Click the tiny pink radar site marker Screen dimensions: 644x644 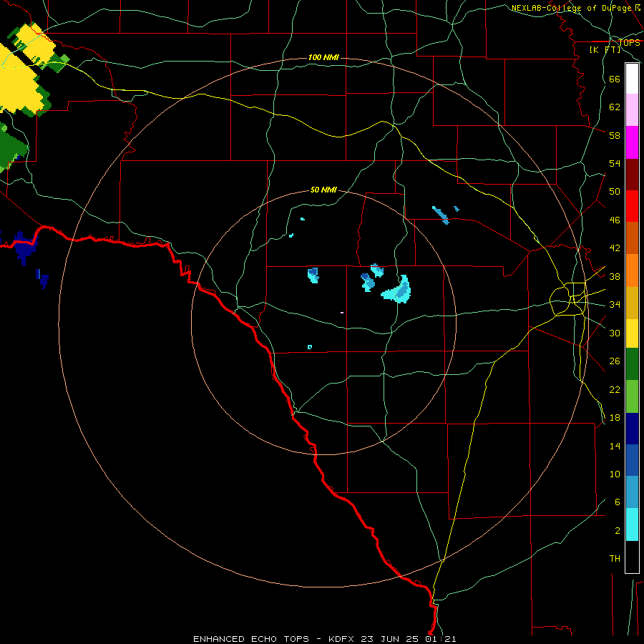(342, 313)
